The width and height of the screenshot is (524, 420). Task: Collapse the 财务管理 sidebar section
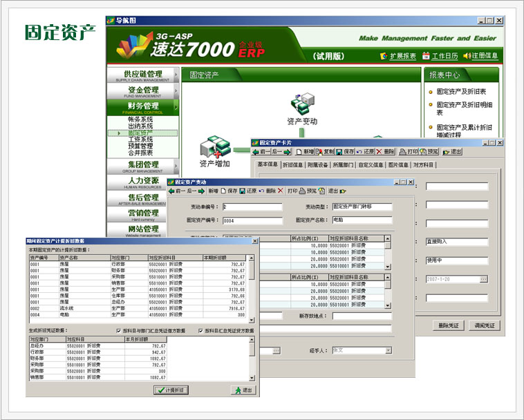[143, 108]
